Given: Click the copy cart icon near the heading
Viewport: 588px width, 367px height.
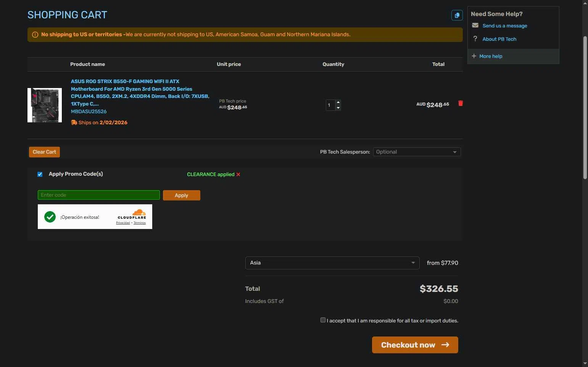Looking at the screenshot, I should (x=457, y=15).
